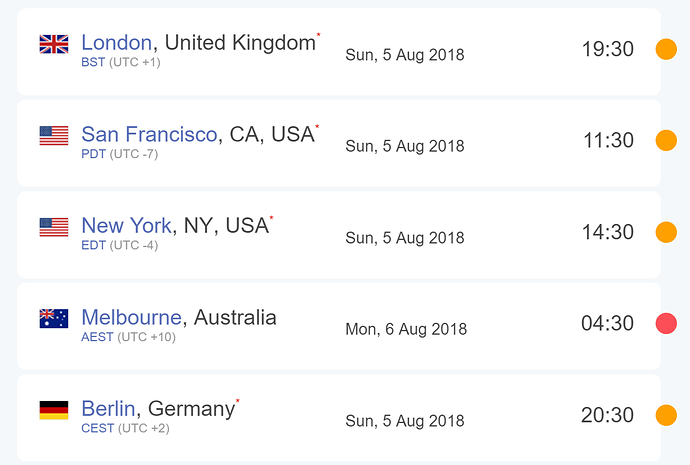Click the Australian flag icon
Screen dimensions: 690x465
(x=53, y=319)
